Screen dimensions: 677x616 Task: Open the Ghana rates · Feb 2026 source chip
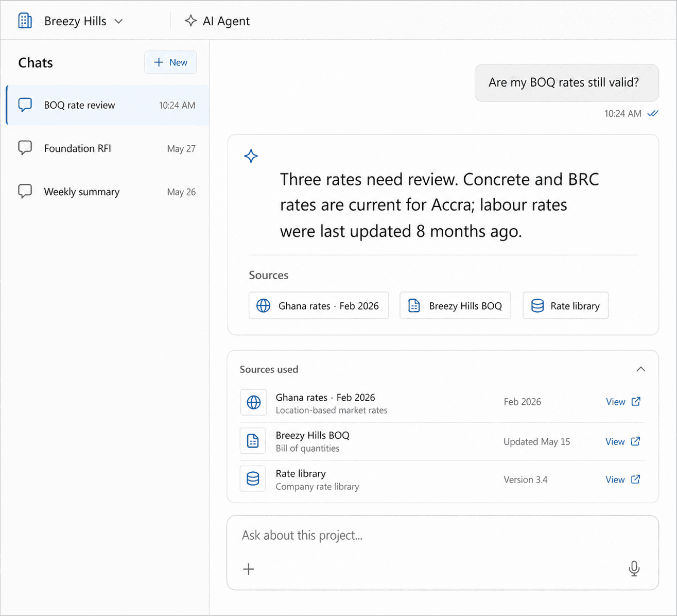click(319, 305)
